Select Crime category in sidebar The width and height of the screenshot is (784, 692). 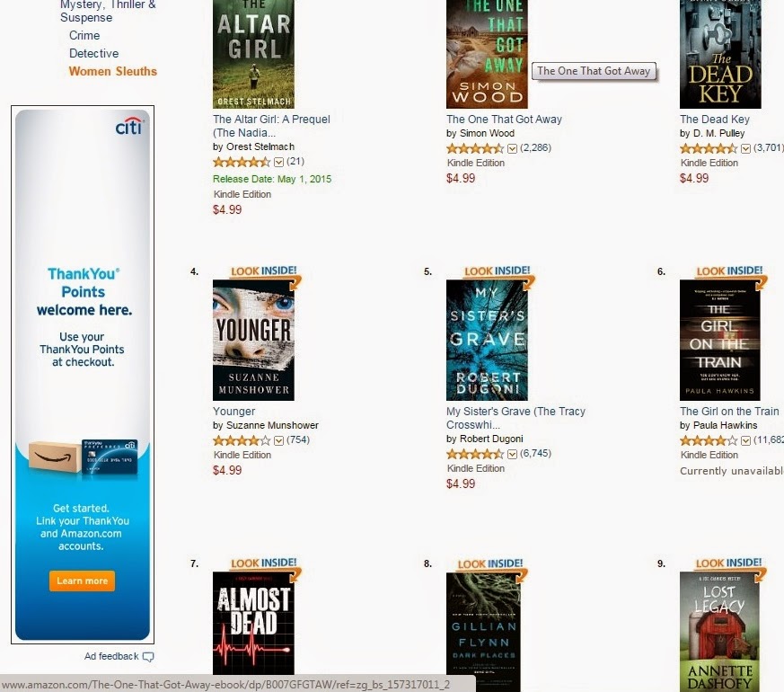pos(84,36)
